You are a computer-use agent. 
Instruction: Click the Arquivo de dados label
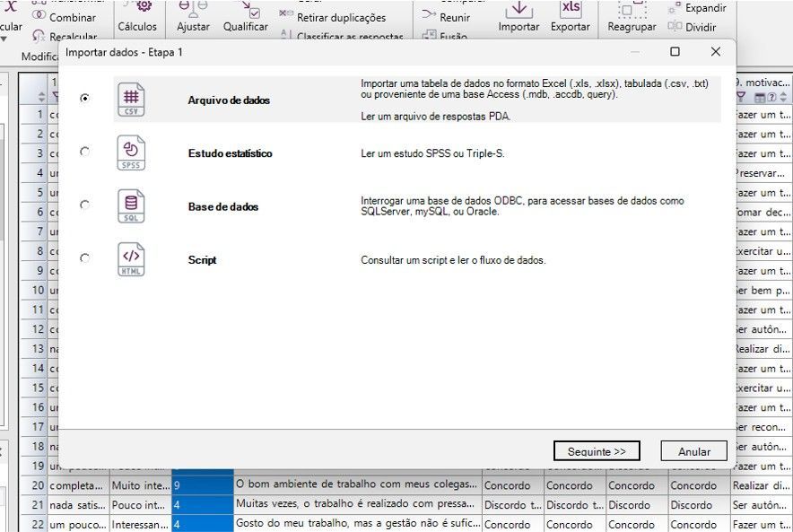(229, 100)
